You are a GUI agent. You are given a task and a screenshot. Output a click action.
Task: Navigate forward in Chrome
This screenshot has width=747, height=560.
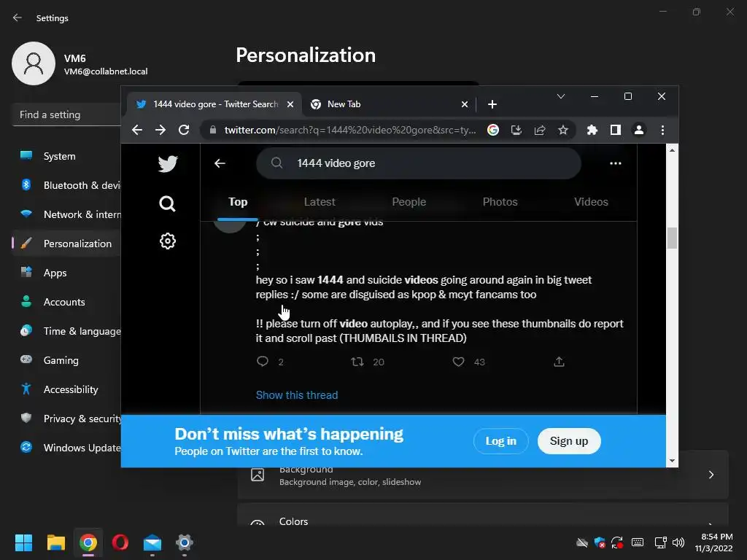click(x=160, y=130)
